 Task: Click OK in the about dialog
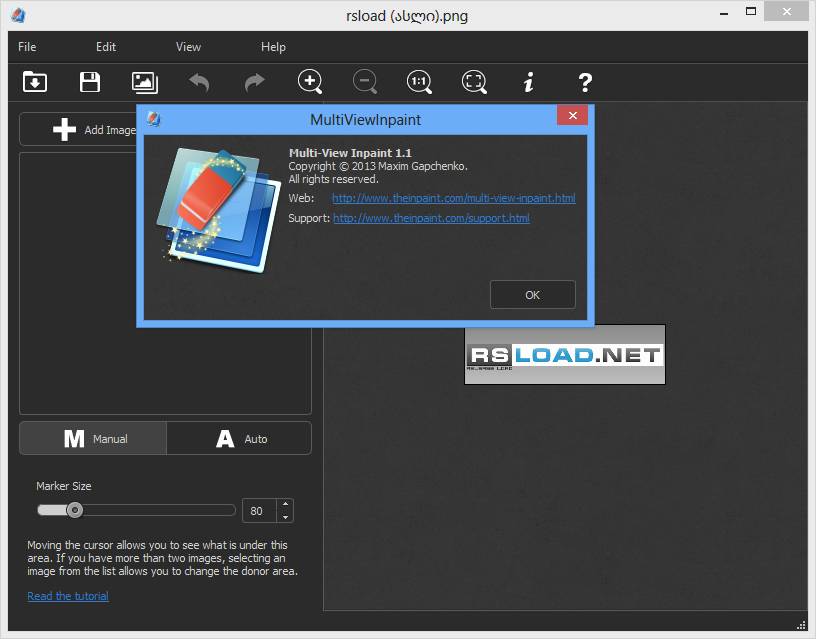532,295
